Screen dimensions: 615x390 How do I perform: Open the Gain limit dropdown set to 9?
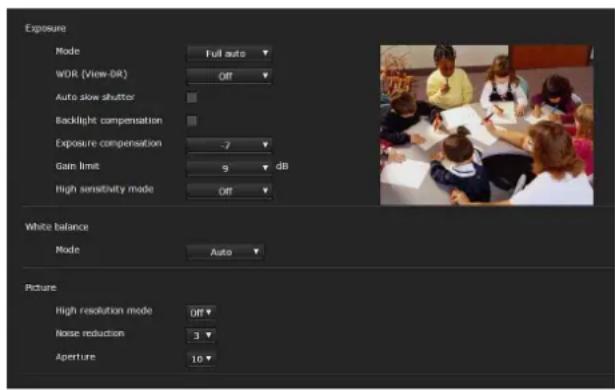click(x=229, y=168)
